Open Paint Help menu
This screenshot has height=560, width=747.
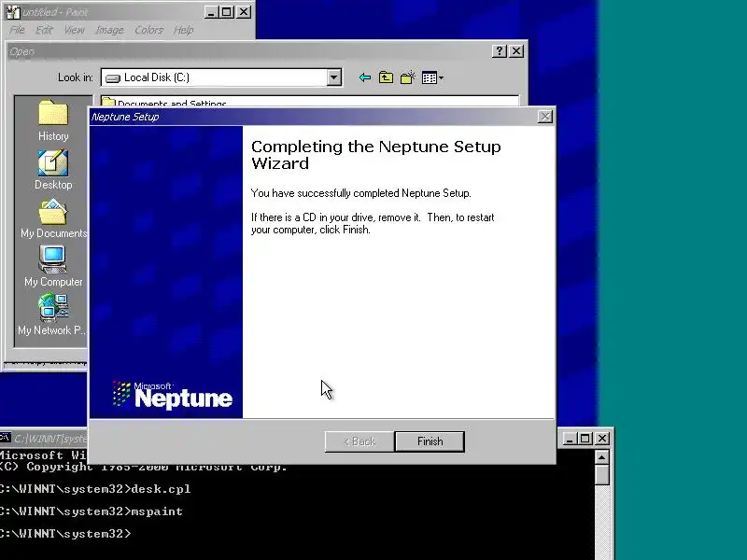click(183, 30)
